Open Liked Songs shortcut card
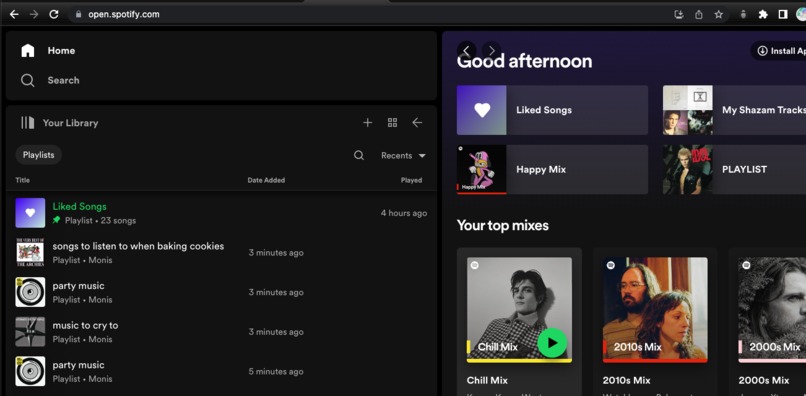806x396 pixels. point(553,110)
